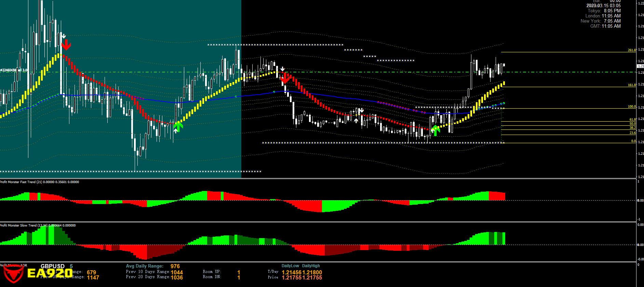
Task: Click the Avg Daily Range value 976
Action: (x=175, y=266)
